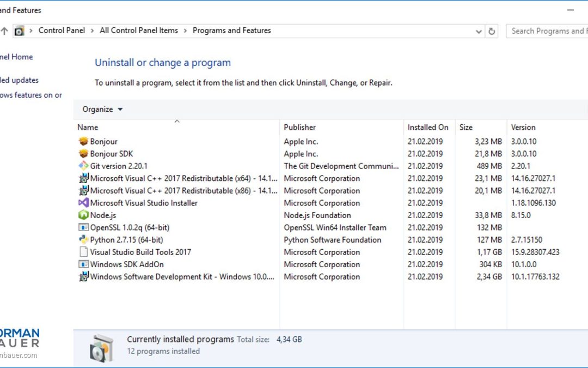588x368 pixels.
Task: Click The Git Development Community publisher cell
Action: (x=341, y=166)
